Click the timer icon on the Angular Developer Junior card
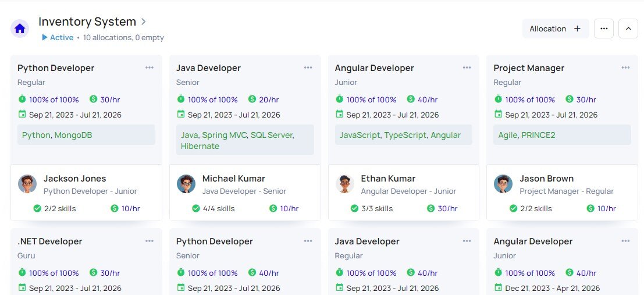The height and width of the screenshot is (295, 644). coord(339,99)
